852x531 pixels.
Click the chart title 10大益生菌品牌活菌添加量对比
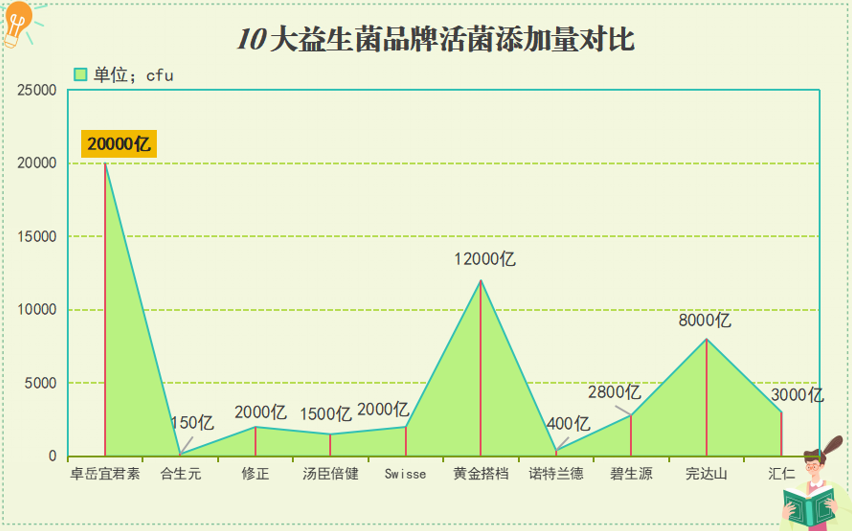(x=436, y=39)
